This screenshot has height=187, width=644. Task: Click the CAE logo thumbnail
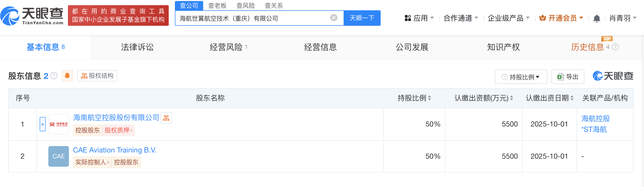point(59,156)
